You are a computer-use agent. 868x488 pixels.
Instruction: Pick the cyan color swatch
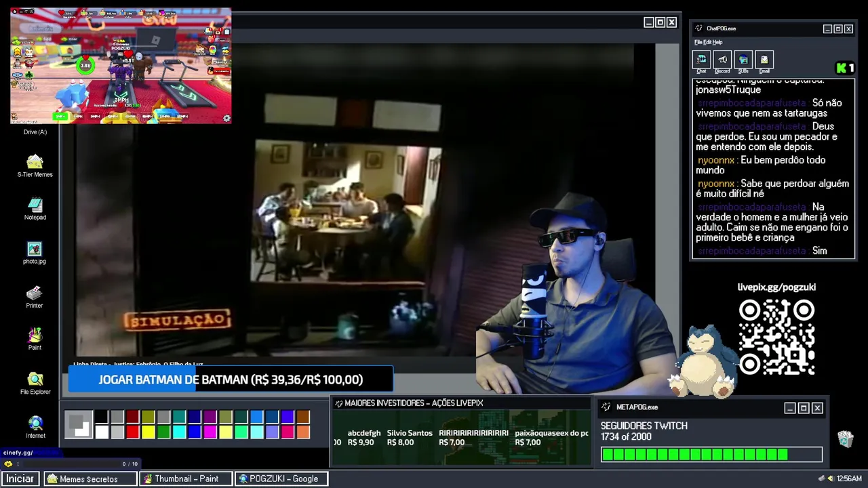[x=180, y=432]
